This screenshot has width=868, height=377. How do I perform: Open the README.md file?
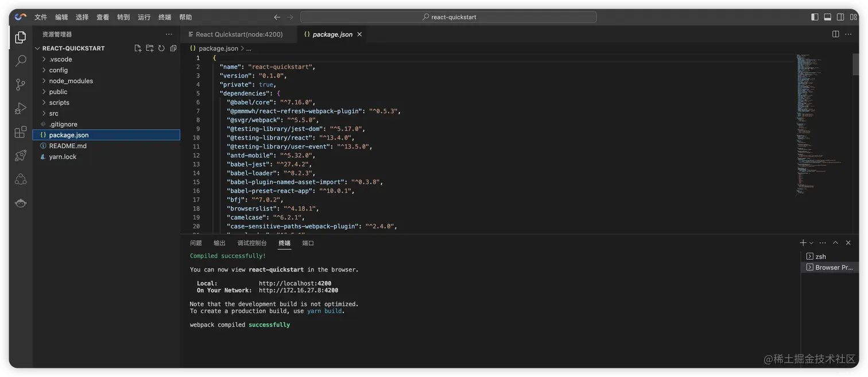[x=106, y=146]
